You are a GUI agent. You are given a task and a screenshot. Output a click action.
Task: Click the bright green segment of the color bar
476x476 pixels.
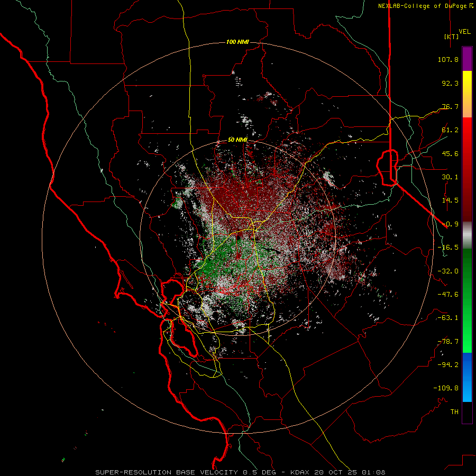coord(467,300)
